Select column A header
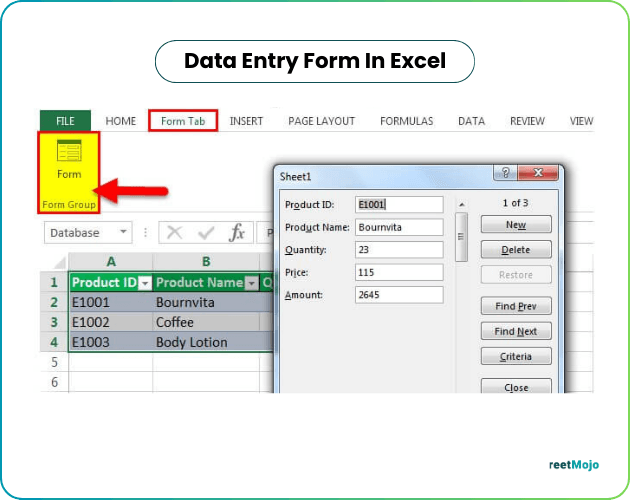 click(111, 262)
